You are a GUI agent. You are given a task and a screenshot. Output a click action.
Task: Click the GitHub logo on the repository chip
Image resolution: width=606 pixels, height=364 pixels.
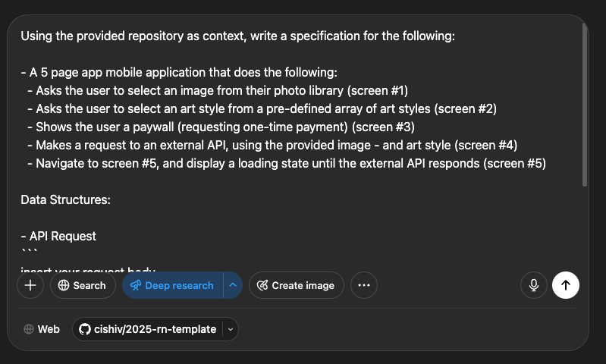click(x=85, y=329)
